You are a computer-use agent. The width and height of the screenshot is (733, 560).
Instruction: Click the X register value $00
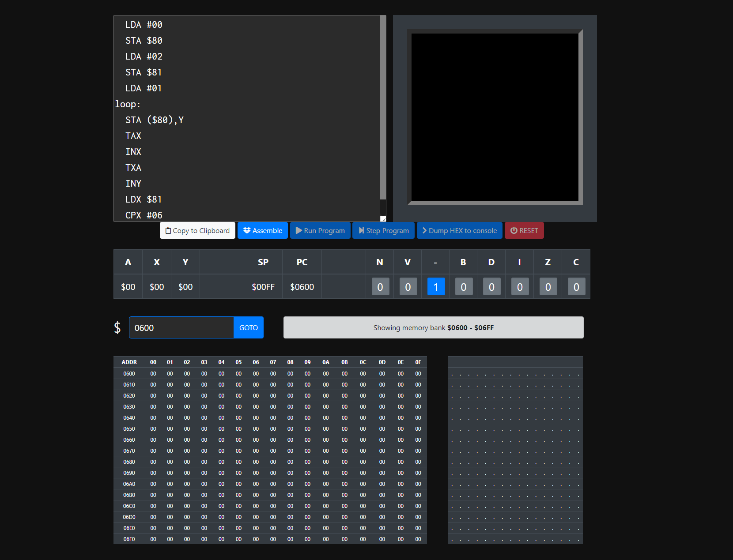[x=157, y=287]
